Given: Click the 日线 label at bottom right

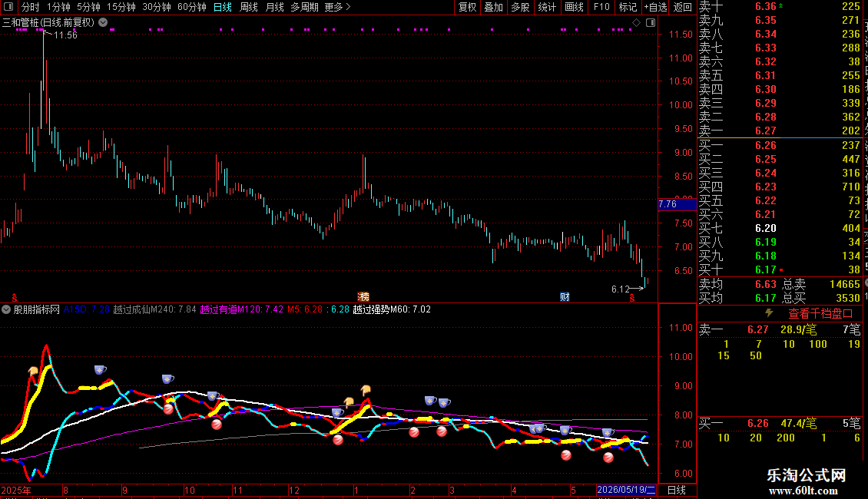Looking at the screenshot, I should click(677, 490).
